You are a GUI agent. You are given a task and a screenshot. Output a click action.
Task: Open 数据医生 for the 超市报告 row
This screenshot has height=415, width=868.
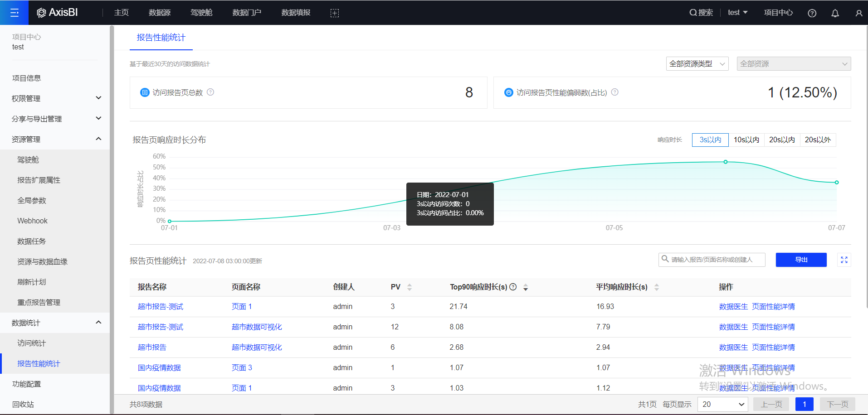pos(733,347)
